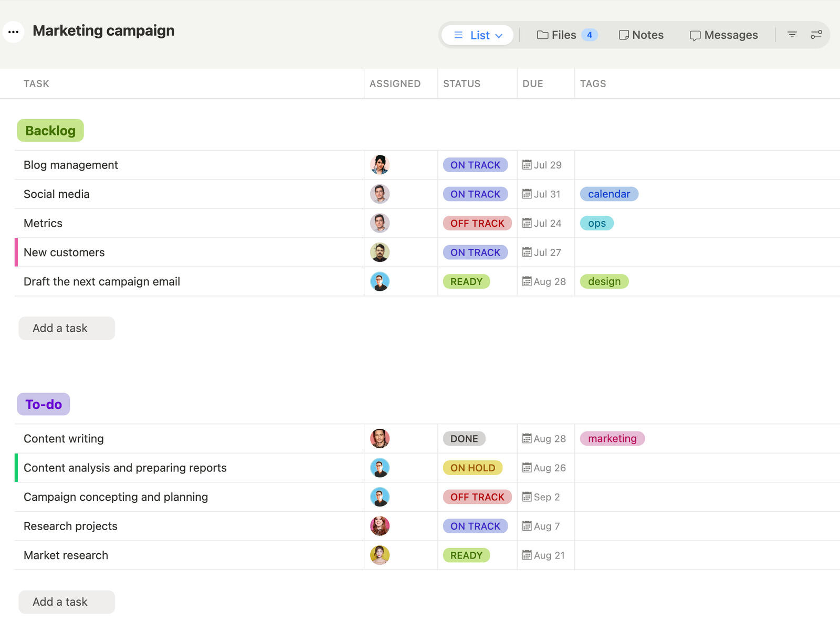The image size is (840, 643).
Task: Open Draft the next campaign email task
Action: pos(102,281)
